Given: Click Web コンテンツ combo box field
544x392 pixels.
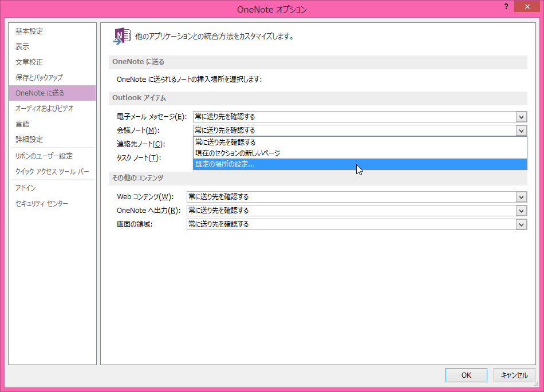Looking at the screenshot, I should pos(357,197).
